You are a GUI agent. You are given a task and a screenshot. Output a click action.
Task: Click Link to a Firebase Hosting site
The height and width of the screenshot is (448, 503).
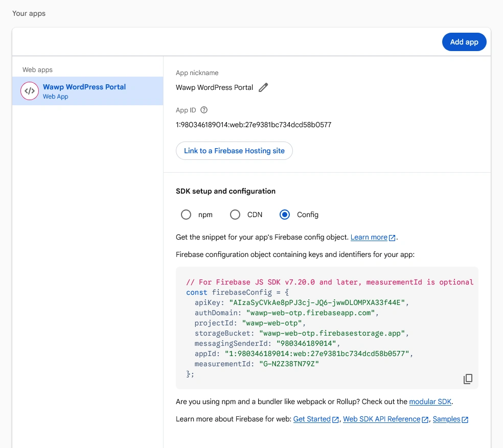coord(234,151)
